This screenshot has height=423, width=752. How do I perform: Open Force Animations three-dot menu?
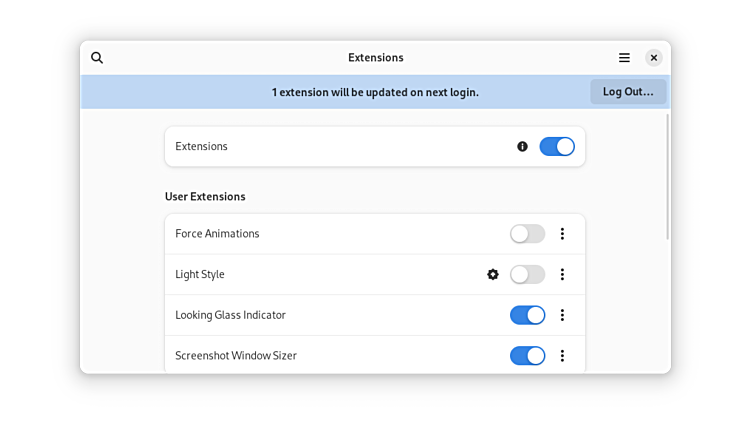point(562,234)
